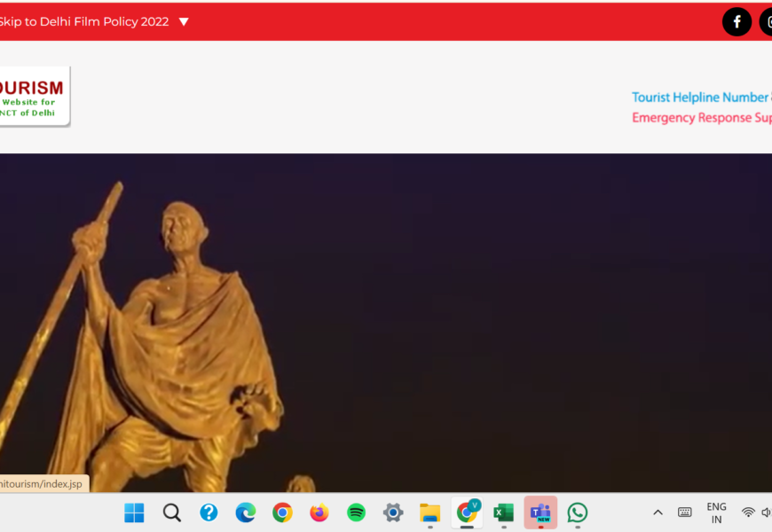
Task: Open WhatsApp from taskbar
Action: [578, 512]
